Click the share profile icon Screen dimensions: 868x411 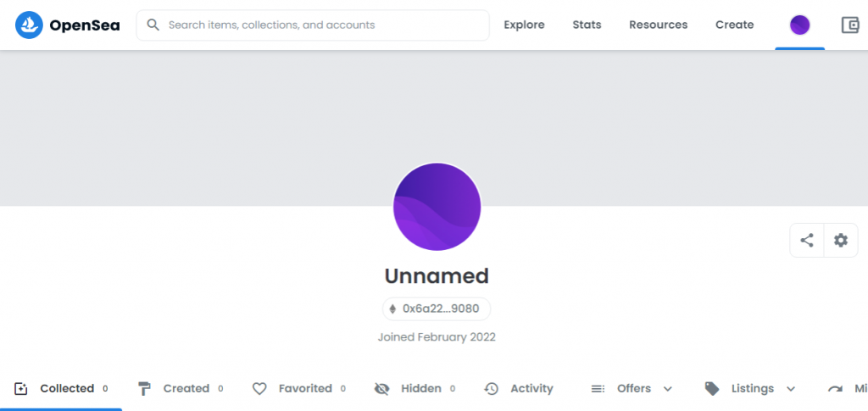coord(807,241)
